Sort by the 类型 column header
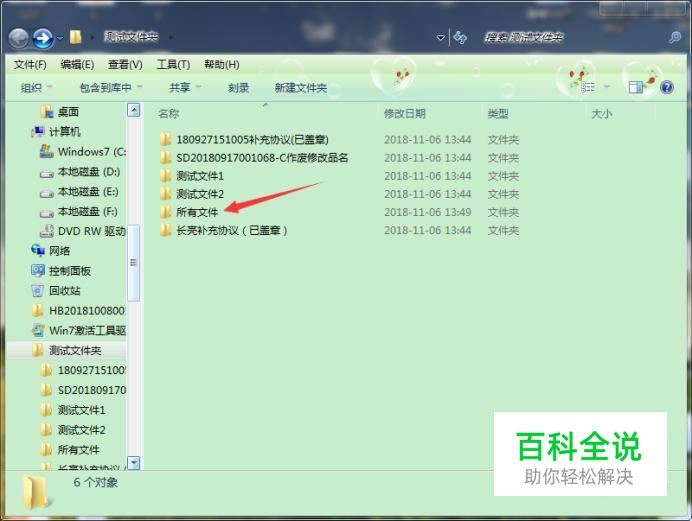The image size is (692, 521). [x=498, y=114]
